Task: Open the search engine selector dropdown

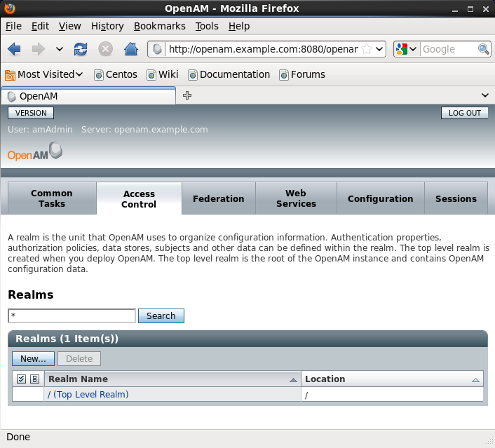Action: (406, 49)
